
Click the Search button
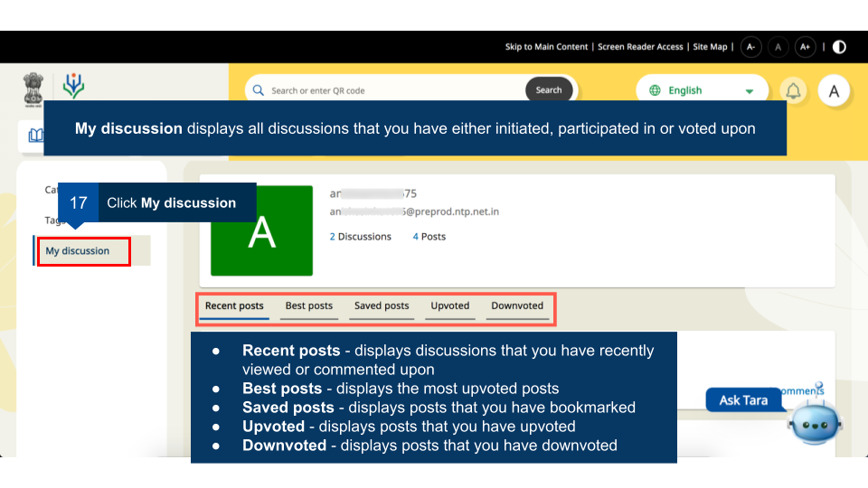coord(549,90)
